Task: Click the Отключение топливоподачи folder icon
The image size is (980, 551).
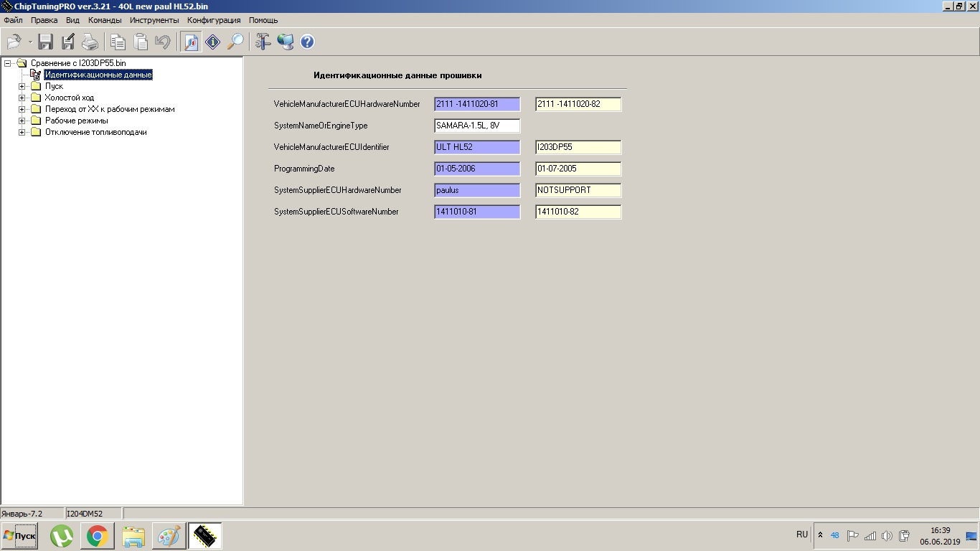Action: pos(36,132)
